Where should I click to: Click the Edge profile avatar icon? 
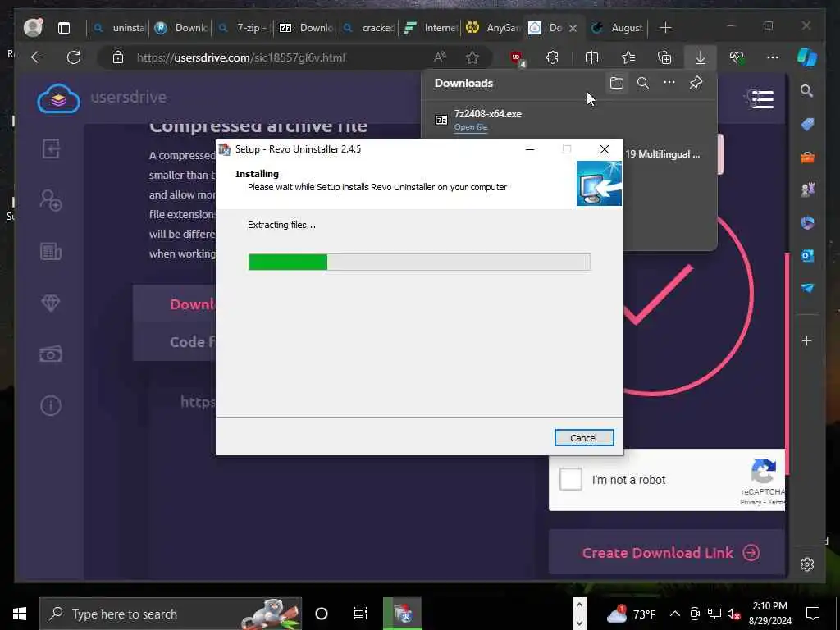click(33, 27)
